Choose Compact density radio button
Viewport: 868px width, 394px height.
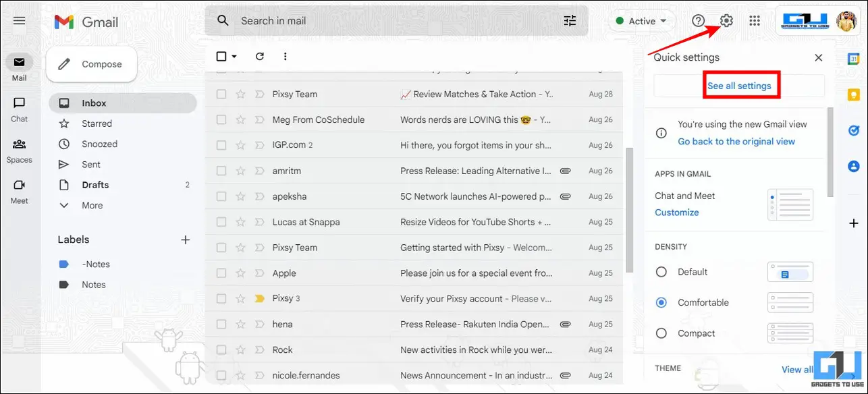(x=661, y=333)
